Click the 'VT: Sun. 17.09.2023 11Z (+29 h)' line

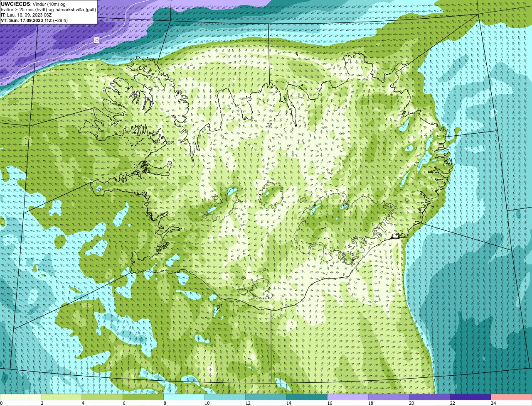(x=34, y=20)
